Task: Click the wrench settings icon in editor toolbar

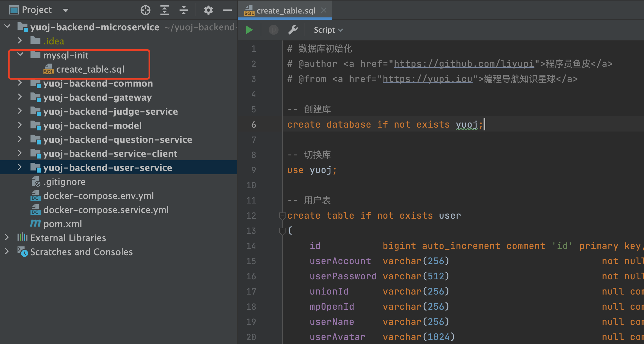Action: click(x=293, y=30)
